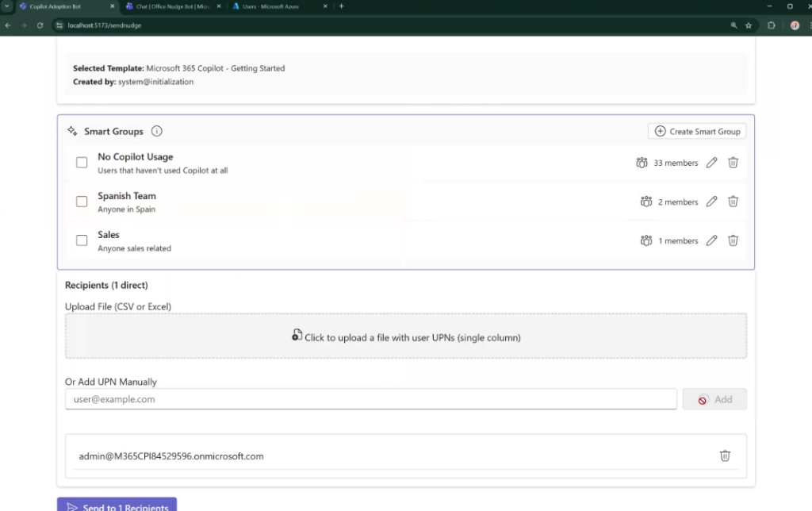Viewport: 812px width, 511px height.
Task: Edit the Sales smart group
Action: point(711,240)
